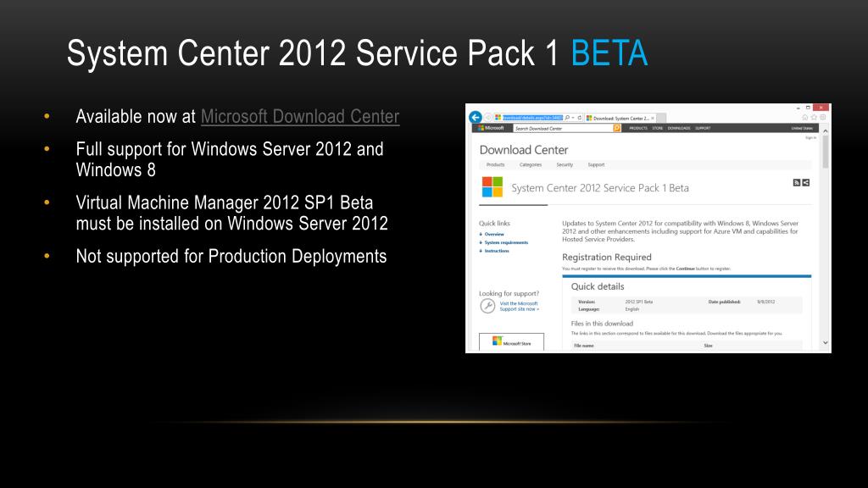Open the PRODUCTS header menu

point(637,129)
